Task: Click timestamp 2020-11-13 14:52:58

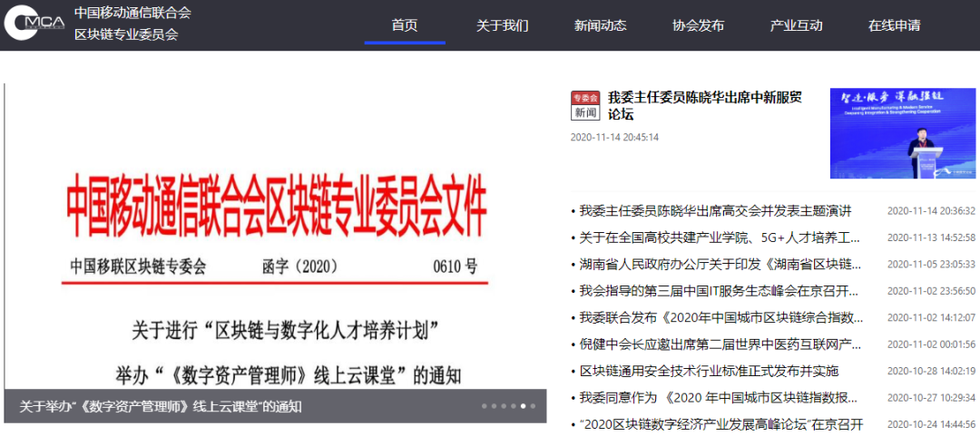Action: (x=931, y=237)
